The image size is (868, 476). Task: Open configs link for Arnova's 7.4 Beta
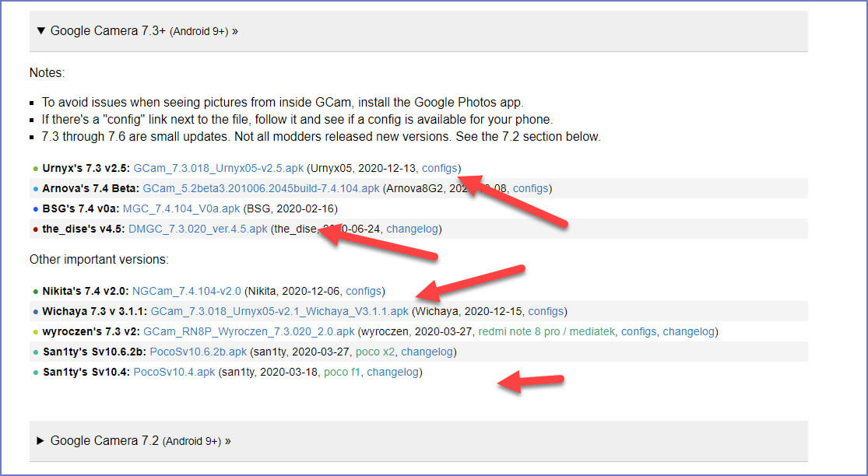click(530, 188)
